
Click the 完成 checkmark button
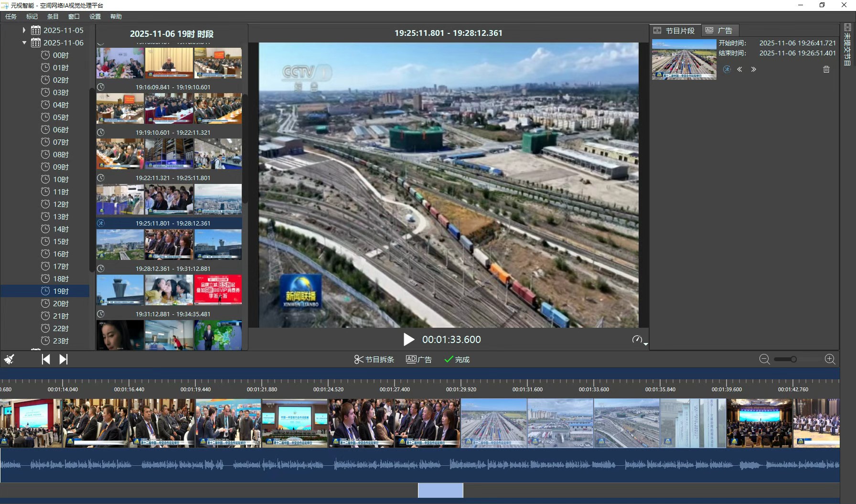point(457,359)
